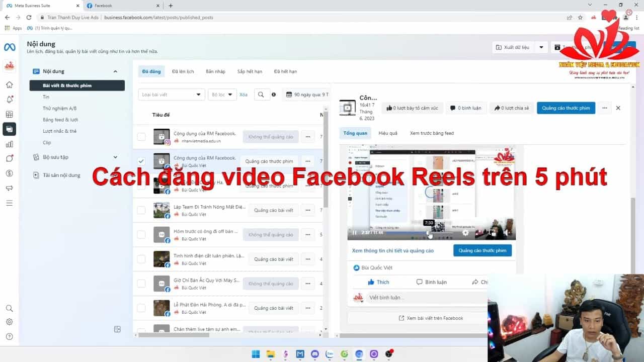Uncheck the selected Công dụng của RM post
Viewport: 644px width, 362px height.
(141, 161)
